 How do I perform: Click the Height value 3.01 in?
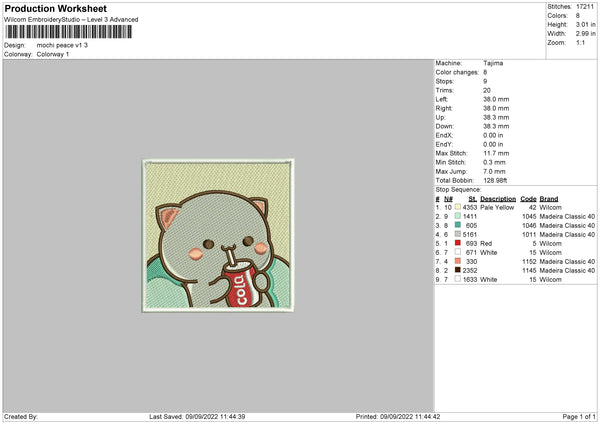click(585, 24)
